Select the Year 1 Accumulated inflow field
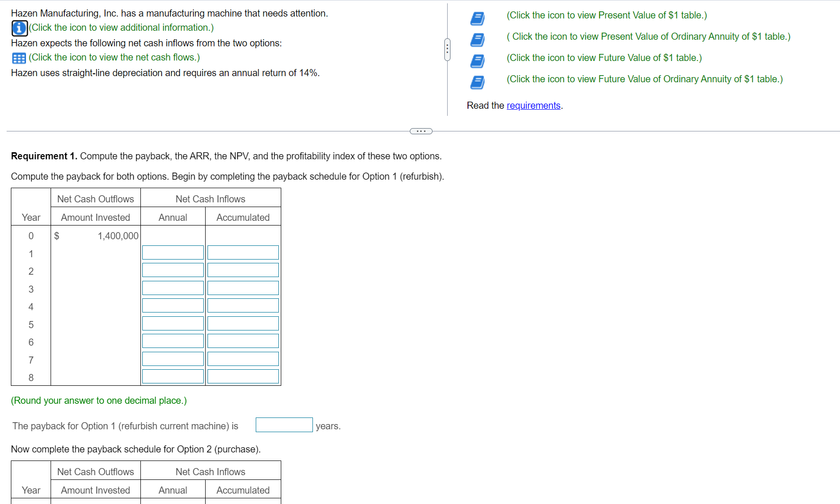 (x=243, y=252)
